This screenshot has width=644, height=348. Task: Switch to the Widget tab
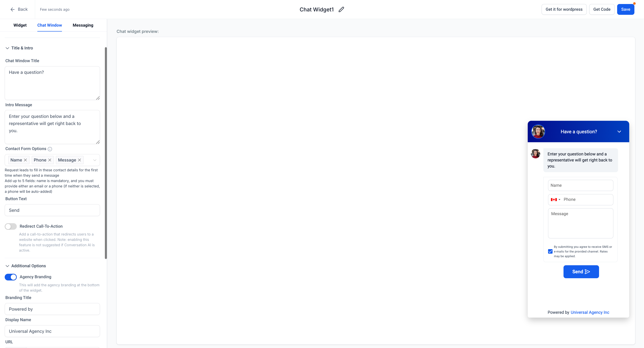pos(20,25)
